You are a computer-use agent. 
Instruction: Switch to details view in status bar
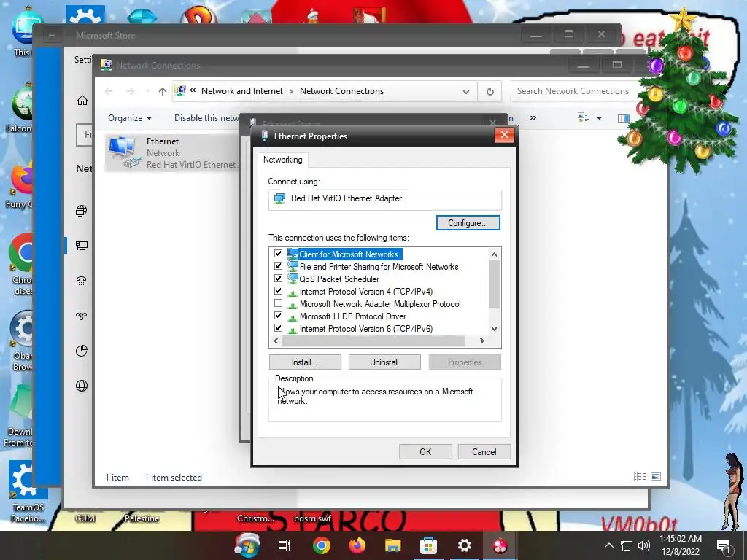pos(639,477)
